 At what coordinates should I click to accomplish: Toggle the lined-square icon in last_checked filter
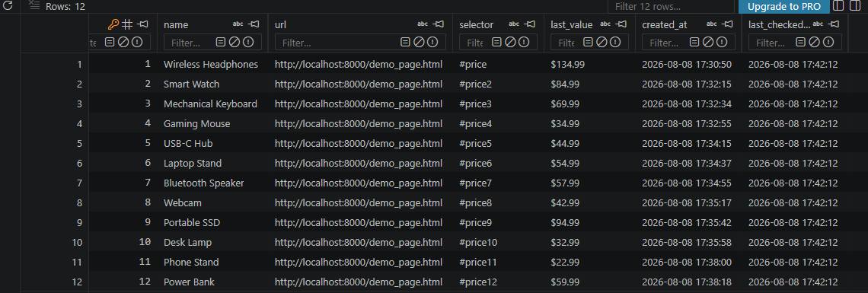pyautogui.click(x=800, y=42)
